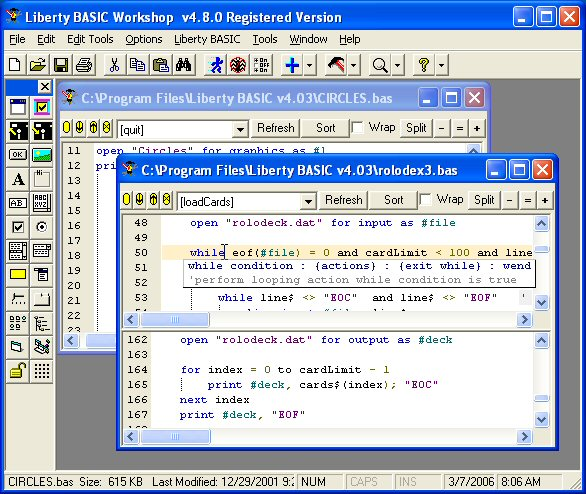The image size is (586, 494).
Task: Click the 8:06 AM time in the status bar
Action: pos(521,482)
